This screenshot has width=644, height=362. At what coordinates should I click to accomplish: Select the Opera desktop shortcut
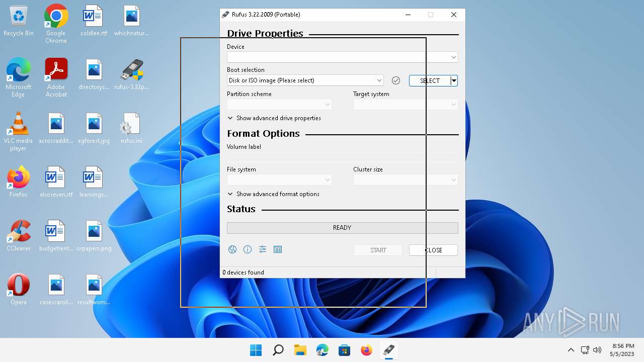point(19,290)
